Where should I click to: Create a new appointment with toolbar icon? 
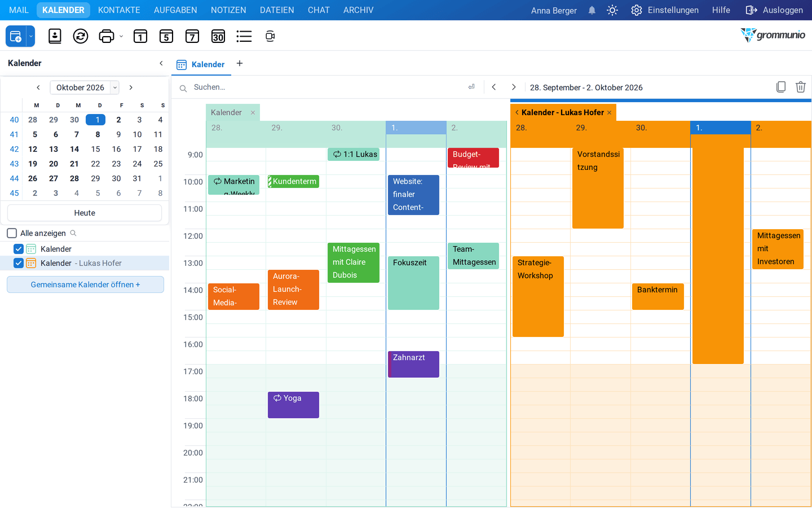pos(16,37)
